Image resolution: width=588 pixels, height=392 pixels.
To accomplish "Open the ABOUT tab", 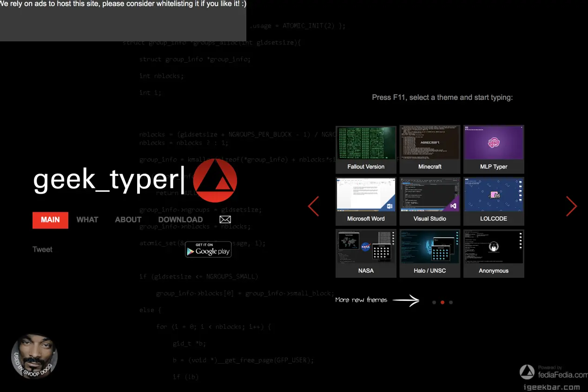I will click(x=128, y=220).
